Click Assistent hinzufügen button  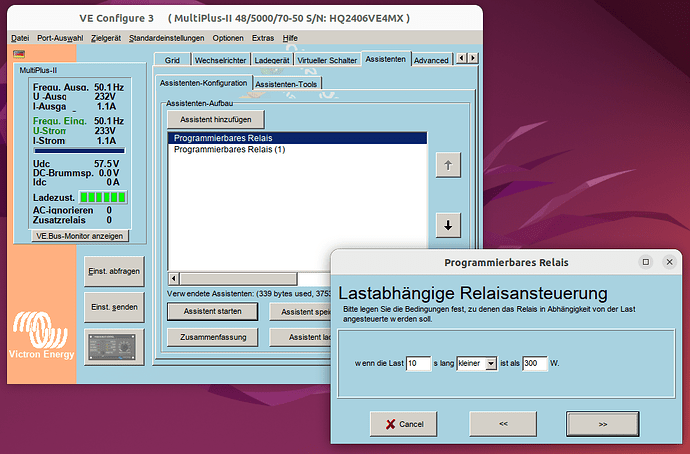216,119
